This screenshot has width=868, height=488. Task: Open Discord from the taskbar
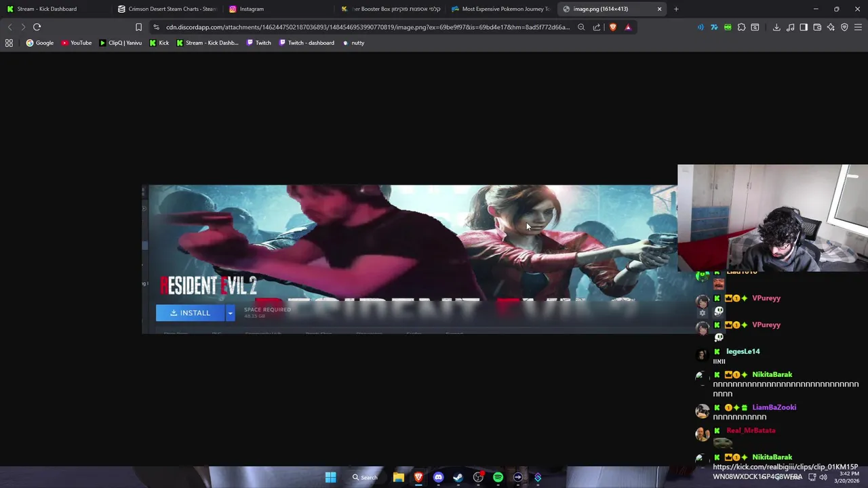(438, 477)
